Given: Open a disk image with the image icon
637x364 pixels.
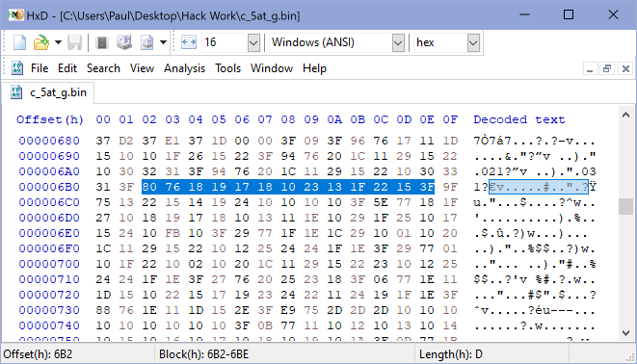Looking at the screenshot, I should point(147,42).
